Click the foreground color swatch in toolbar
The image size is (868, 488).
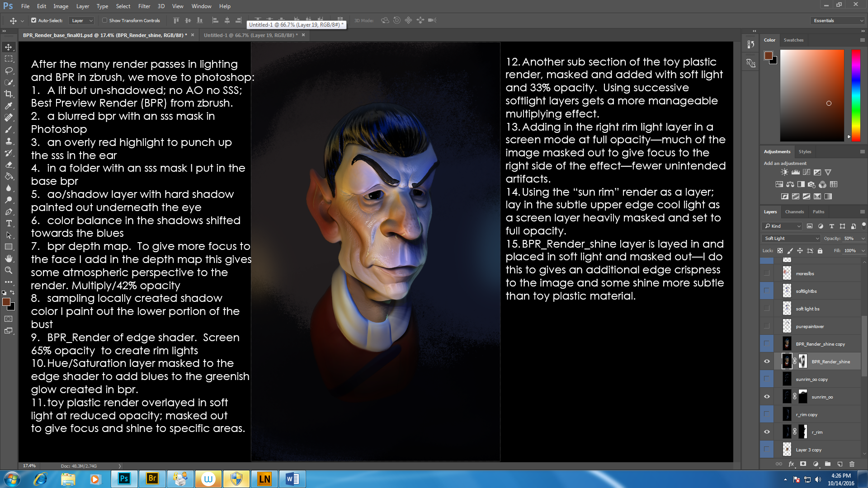tap(6, 302)
